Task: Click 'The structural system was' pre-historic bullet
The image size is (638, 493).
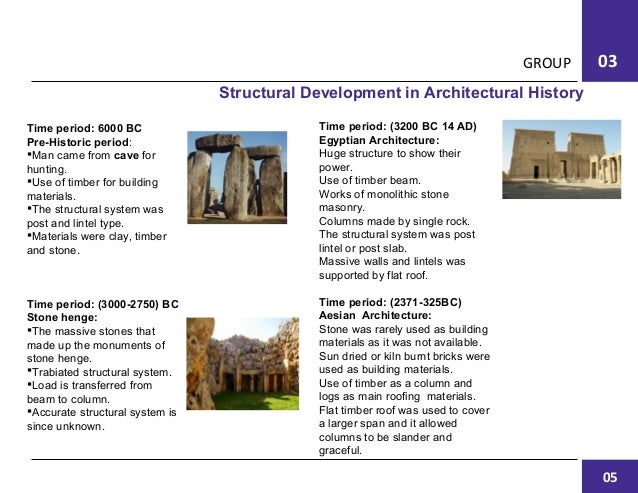Action: 95,209
